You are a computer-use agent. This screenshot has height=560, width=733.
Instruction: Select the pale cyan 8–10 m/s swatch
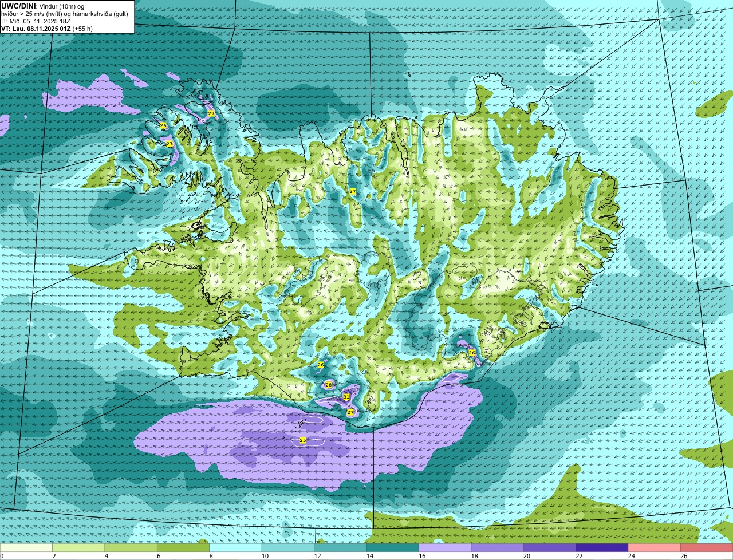click(235, 548)
